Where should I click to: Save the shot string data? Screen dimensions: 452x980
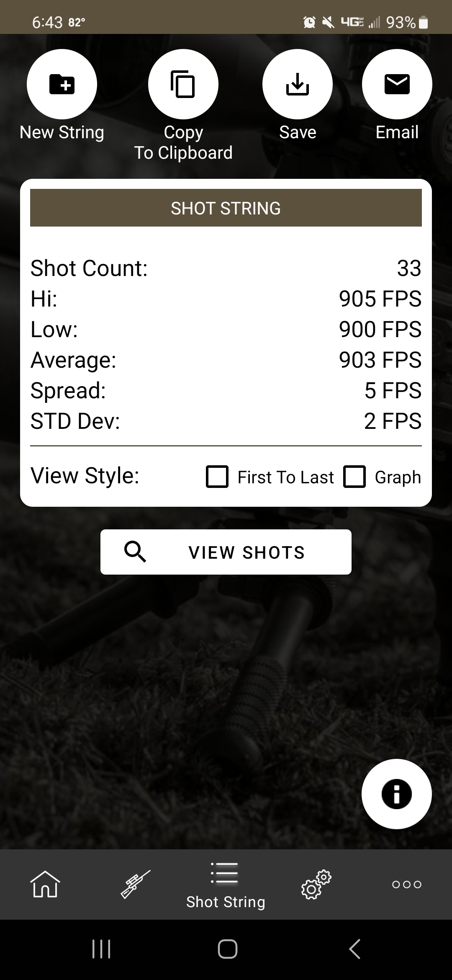click(x=298, y=84)
